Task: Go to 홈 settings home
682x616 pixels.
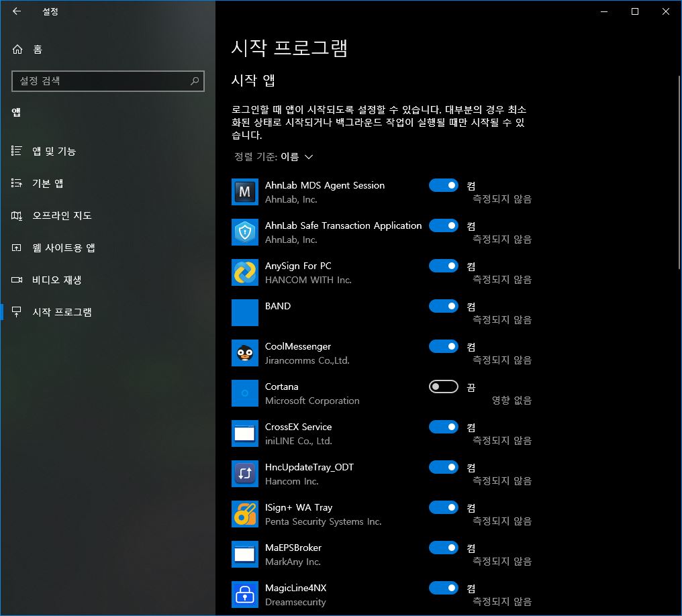Action: click(x=108, y=49)
